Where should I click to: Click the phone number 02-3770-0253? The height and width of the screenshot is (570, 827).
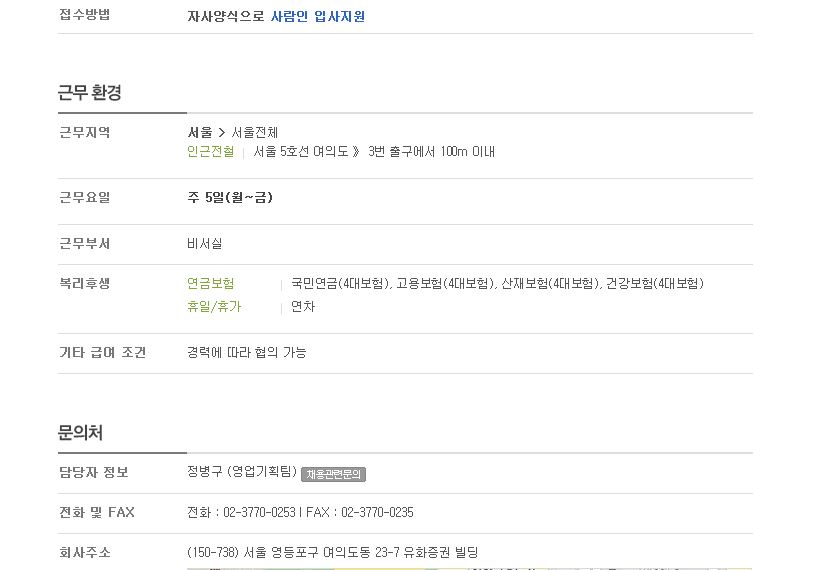click(x=259, y=513)
